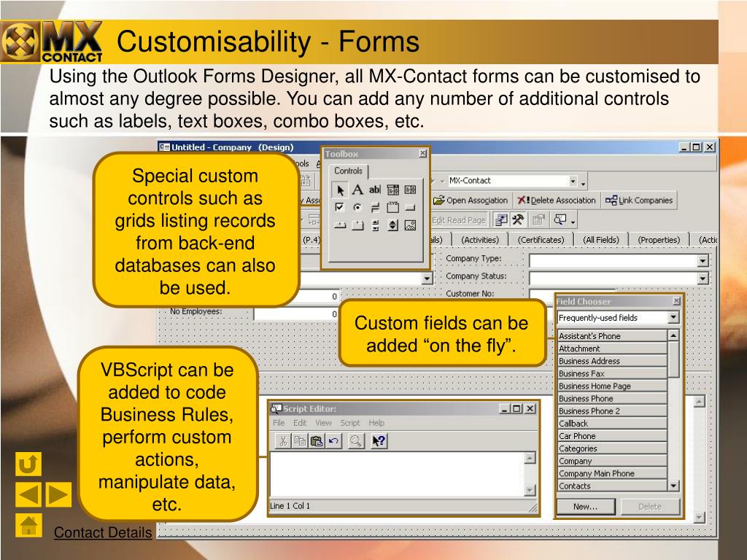Image resolution: width=747 pixels, height=560 pixels.
Task: Click into the Script Editor text area
Action: coord(397,474)
